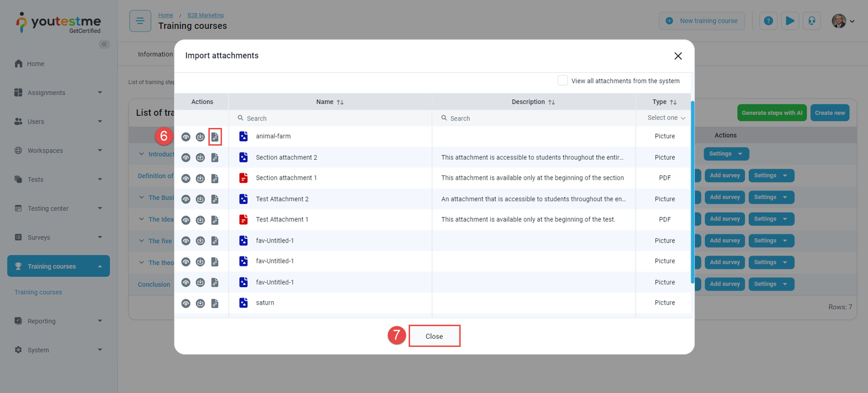Viewport: 868px width, 393px height.
Task: Preview Test Attachment 2 with eye icon
Action: (x=186, y=199)
